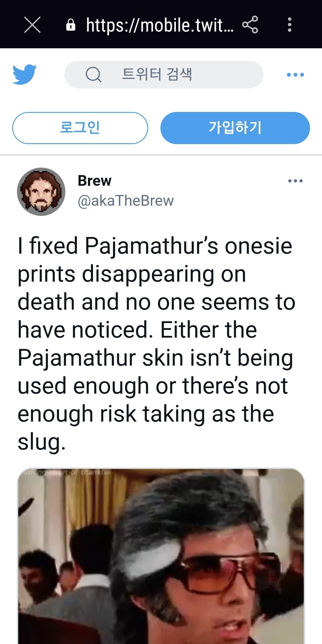This screenshot has width=322, height=644.
Task: Open Twitter's top-right horizontal dots menu
Action: point(295,75)
